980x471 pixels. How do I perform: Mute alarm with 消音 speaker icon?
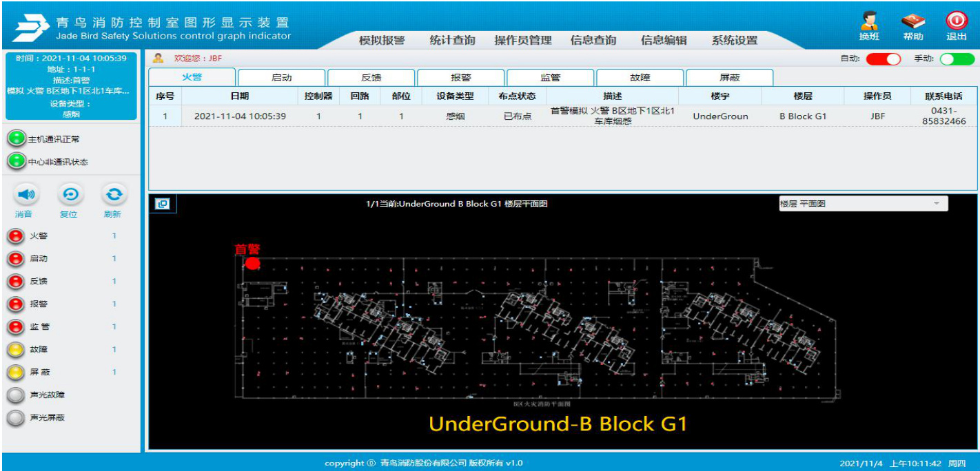pos(25,196)
